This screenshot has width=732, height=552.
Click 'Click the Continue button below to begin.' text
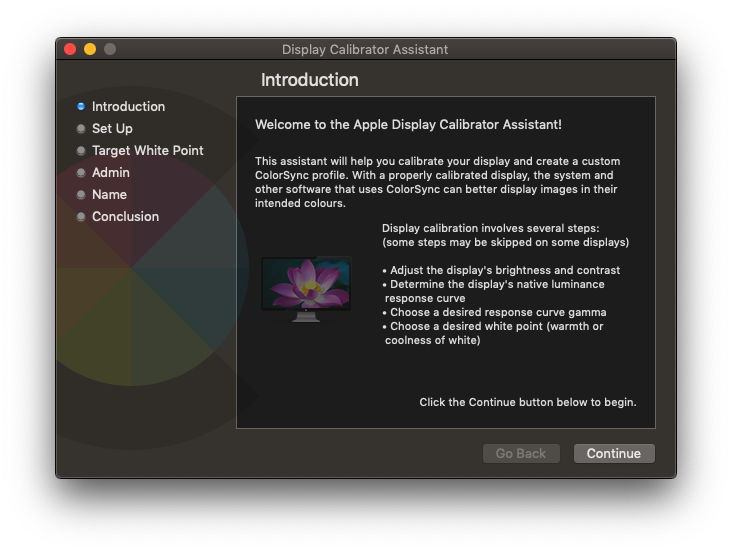pos(528,402)
